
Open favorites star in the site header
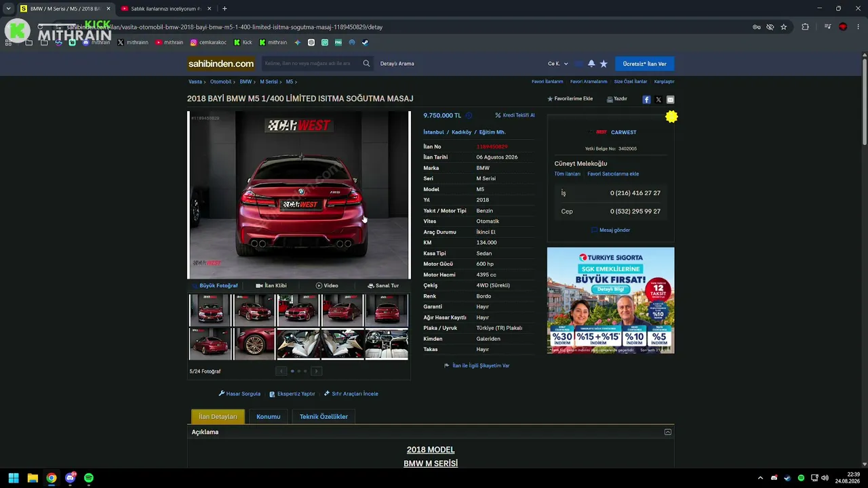click(x=604, y=64)
